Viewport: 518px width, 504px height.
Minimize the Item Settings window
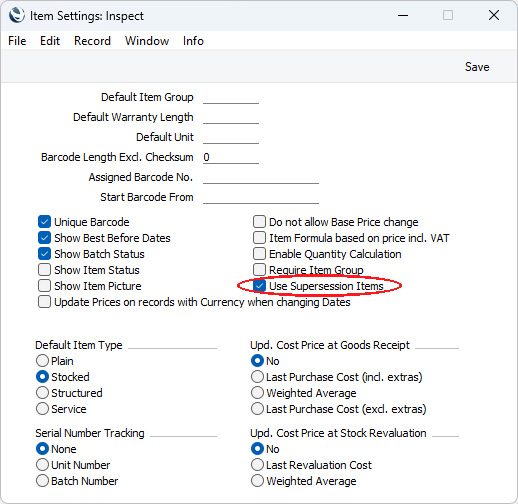[x=403, y=15]
